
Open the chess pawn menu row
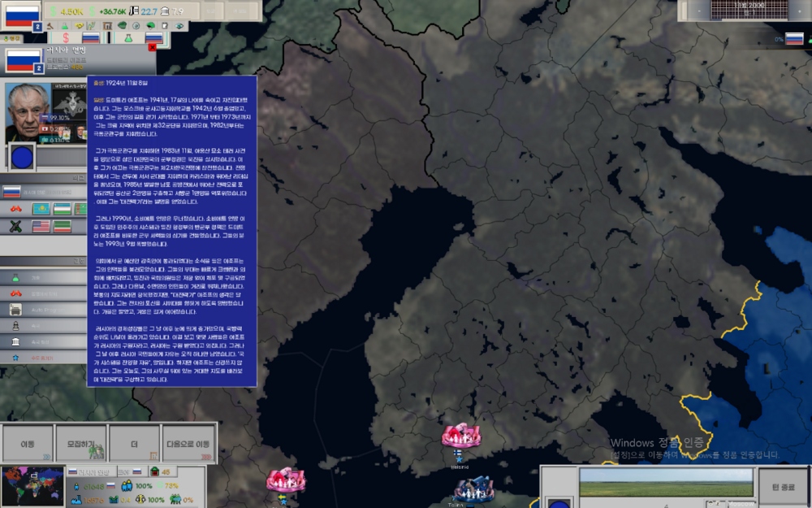tap(44, 326)
